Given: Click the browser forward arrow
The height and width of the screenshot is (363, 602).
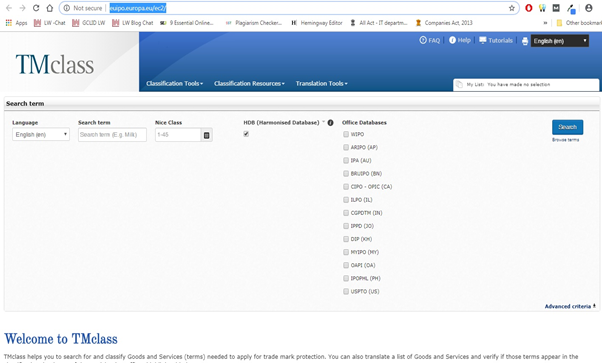Looking at the screenshot, I should pyautogui.click(x=22, y=8).
